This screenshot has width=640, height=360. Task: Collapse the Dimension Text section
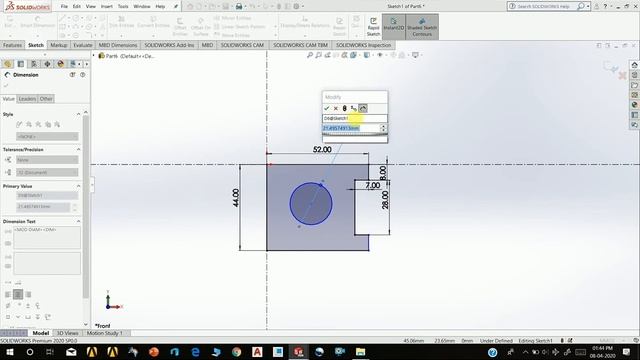(x=78, y=221)
